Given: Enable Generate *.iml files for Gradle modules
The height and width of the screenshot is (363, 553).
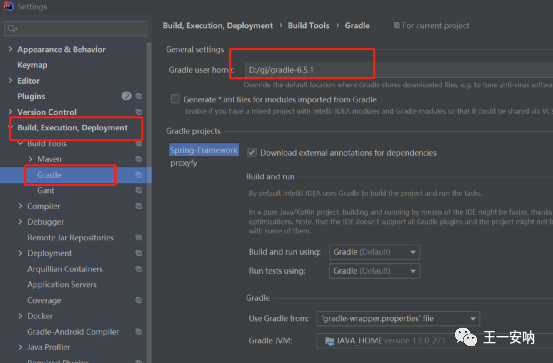Looking at the screenshot, I should 175,99.
